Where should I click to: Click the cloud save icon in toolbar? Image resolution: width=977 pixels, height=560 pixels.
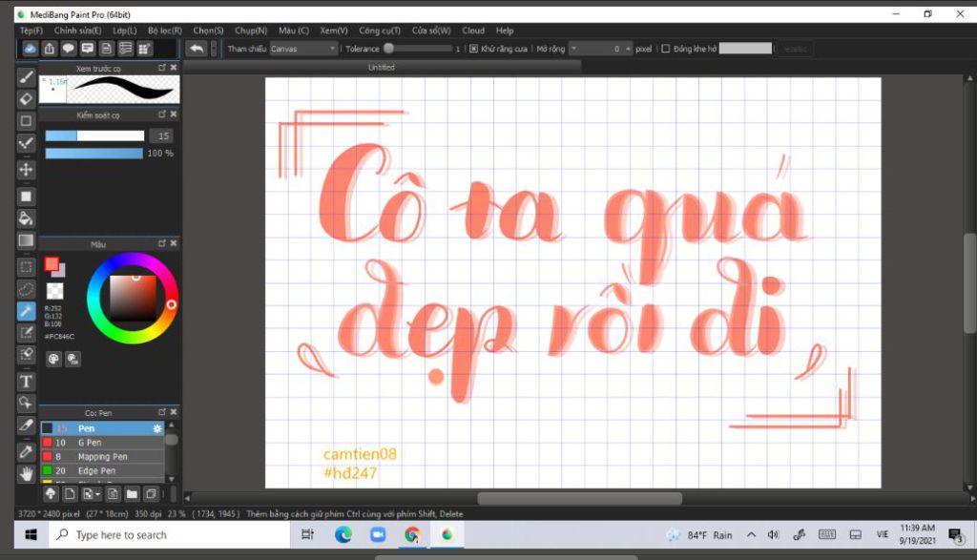pyautogui.click(x=30, y=49)
